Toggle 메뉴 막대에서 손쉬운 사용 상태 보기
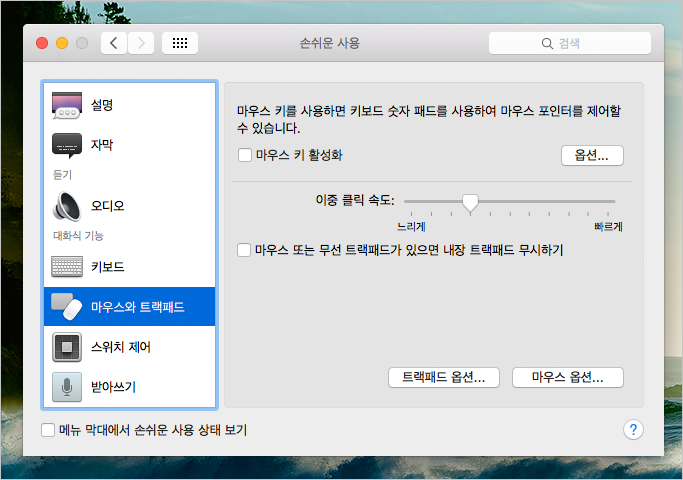 pyautogui.click(x=48, y=430)
